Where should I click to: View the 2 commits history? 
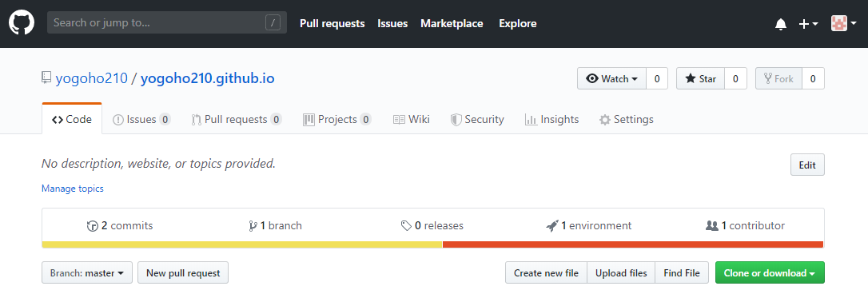tap(120, 225)
